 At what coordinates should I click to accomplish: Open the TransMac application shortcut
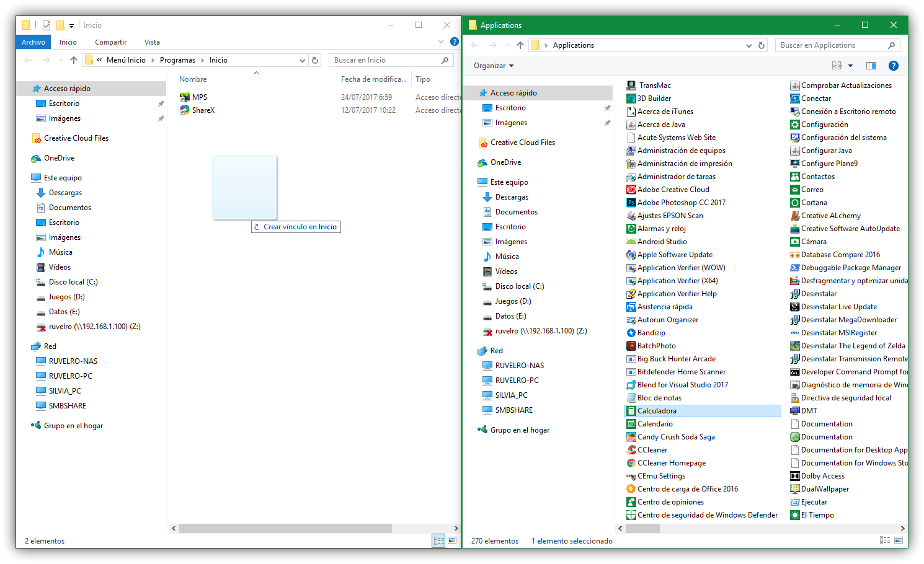pos(649,86)
